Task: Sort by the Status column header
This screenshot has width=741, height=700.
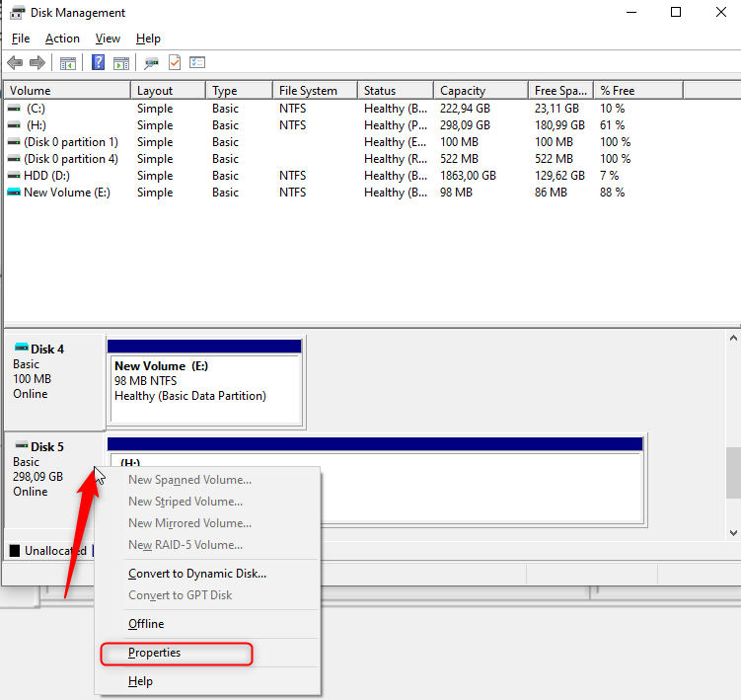Action: [x=396, y=90]
